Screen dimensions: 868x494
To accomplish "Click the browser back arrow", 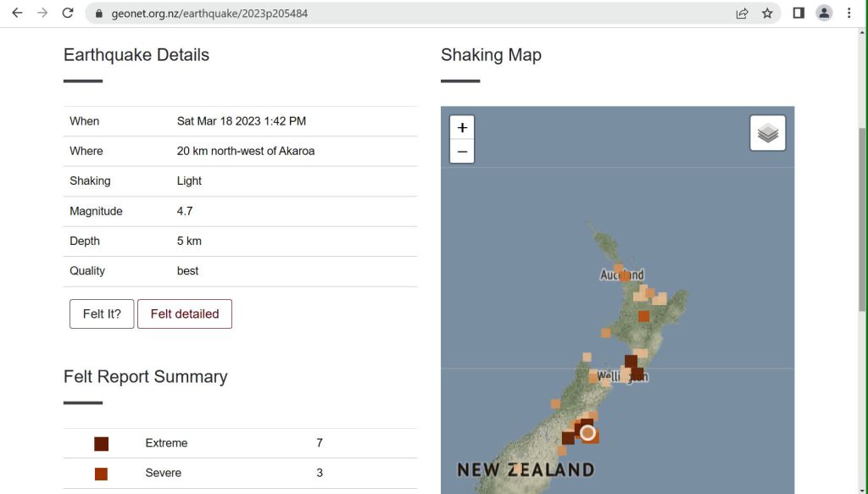I will pos(17,13).
